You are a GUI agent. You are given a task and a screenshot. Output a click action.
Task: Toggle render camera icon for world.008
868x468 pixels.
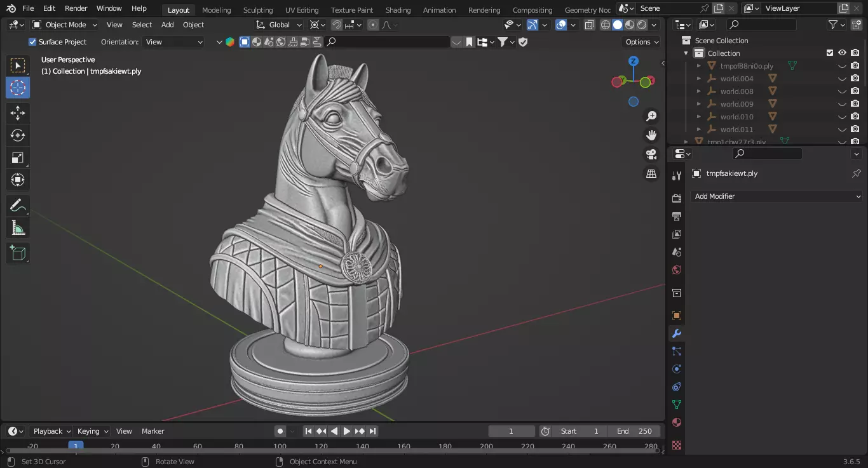[x=855, y=91]
